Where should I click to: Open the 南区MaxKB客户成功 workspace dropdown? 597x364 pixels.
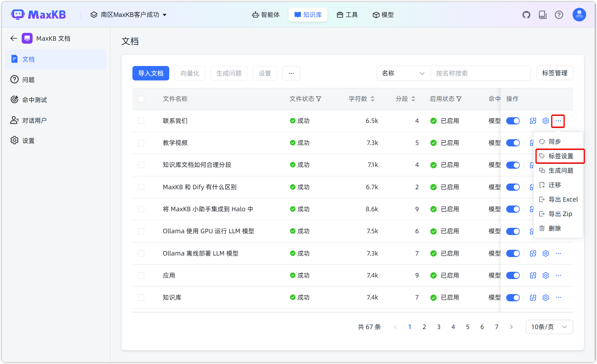click(x=129, y=14)
